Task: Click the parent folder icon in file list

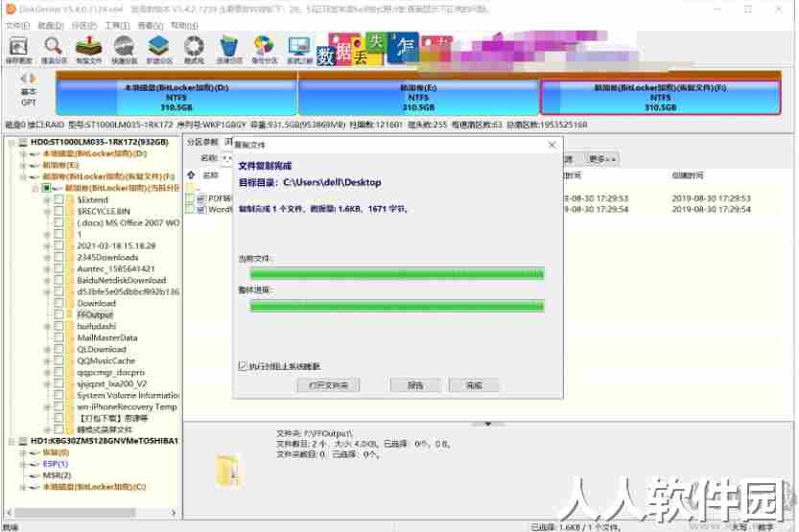Action: pos(192,187)
